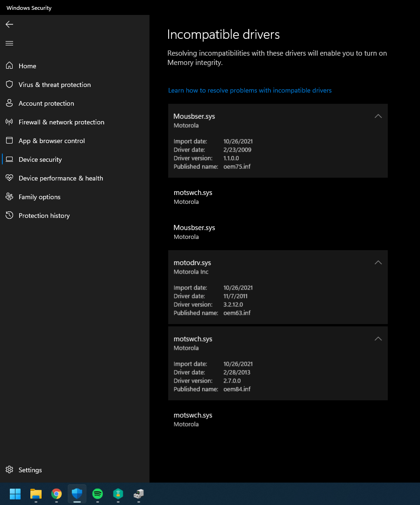420x505 pixels.
Task: Expand the last motswch.sys entry
Action: tap(278, 419)
